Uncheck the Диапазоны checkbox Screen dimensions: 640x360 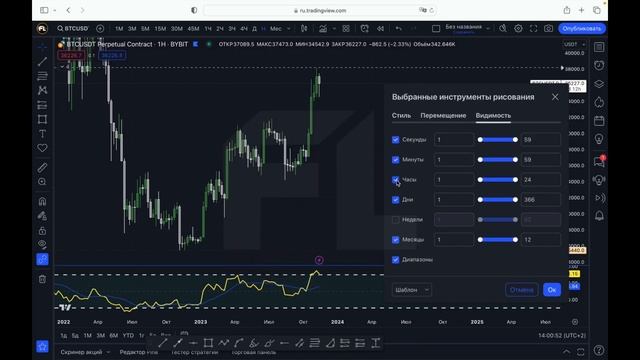point(396,260)
